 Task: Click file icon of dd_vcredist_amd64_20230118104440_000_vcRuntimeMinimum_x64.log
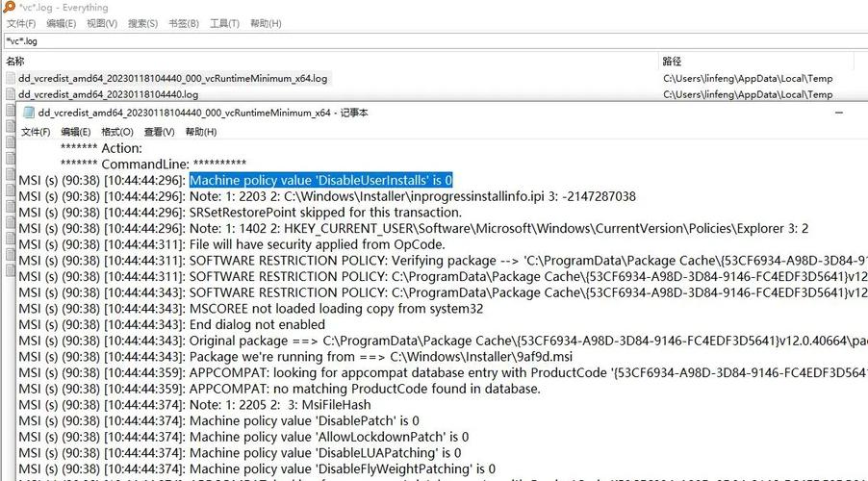click(x=11, y=79)
